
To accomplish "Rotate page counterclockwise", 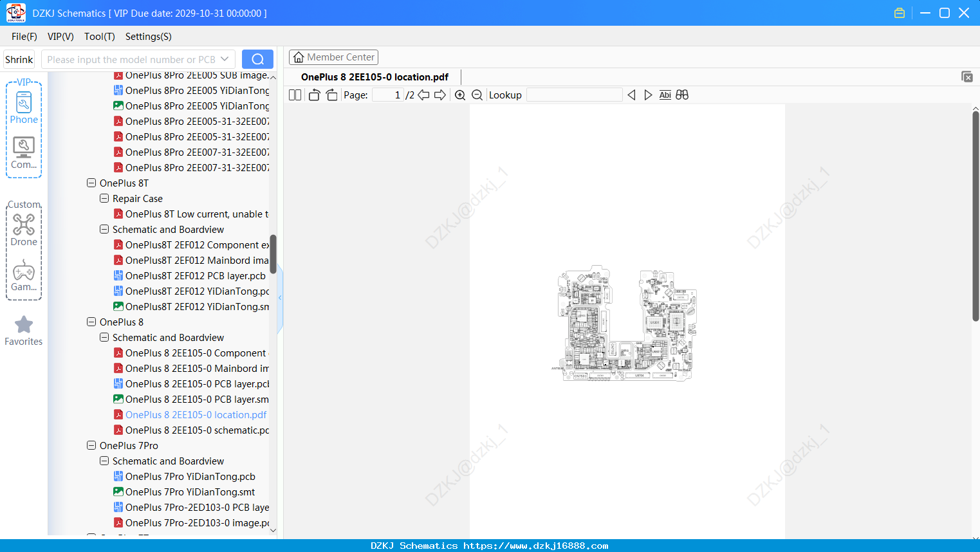I will click(314, 95).
